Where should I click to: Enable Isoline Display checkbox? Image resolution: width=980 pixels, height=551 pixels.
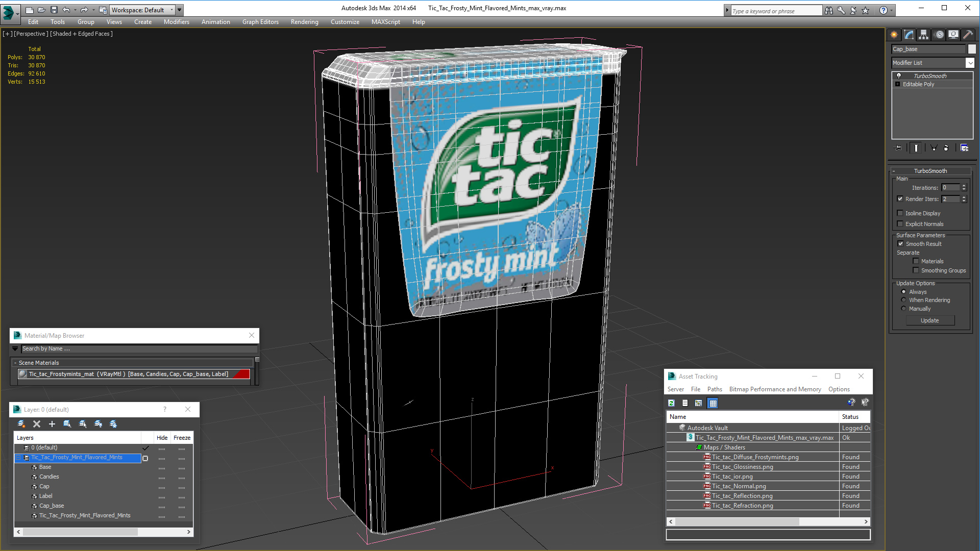[x=900, y=213]
